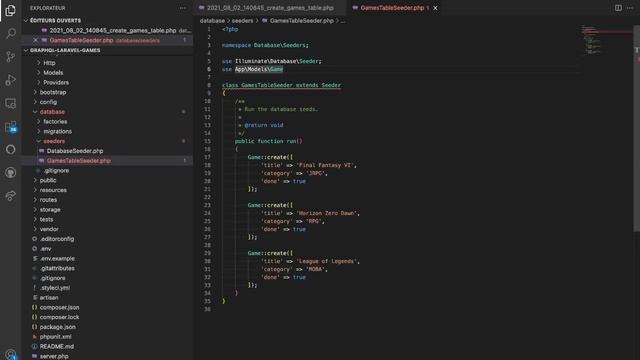This screenshot has height=360, width=640.
Task: Expand the storage folder
Action: [x=50, y=210]
